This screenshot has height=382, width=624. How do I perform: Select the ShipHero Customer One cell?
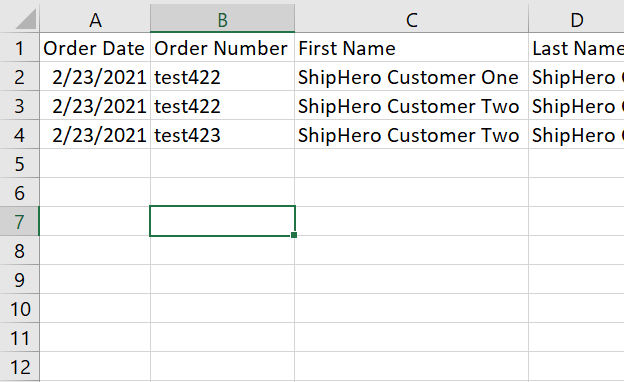point(411,77)
